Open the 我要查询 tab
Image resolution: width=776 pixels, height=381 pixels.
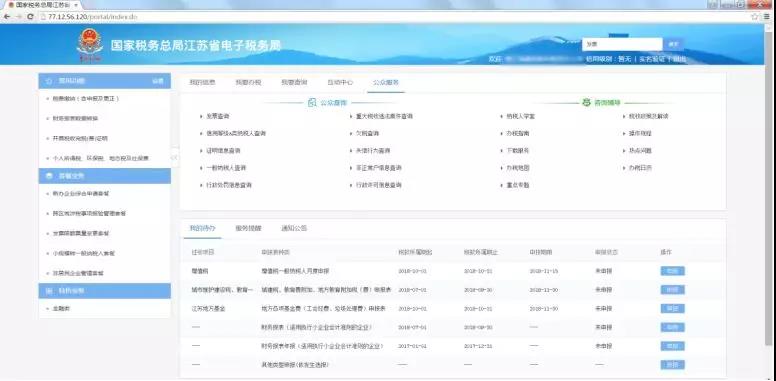point(294,83)
